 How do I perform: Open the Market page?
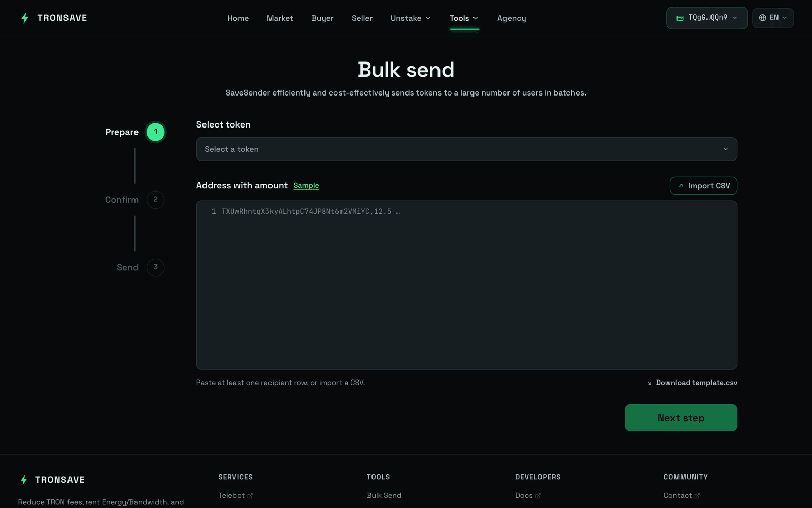[x=280, y=18]
